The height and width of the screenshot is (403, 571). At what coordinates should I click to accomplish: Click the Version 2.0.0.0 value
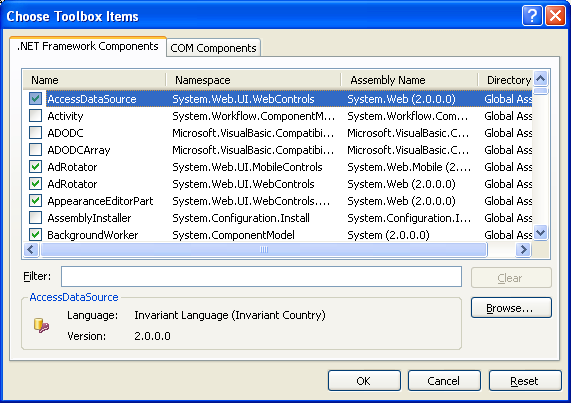[x=152, y=336]
